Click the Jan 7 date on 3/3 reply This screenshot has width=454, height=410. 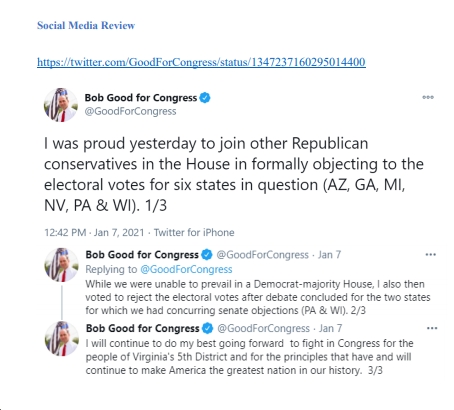coord(330,328)
